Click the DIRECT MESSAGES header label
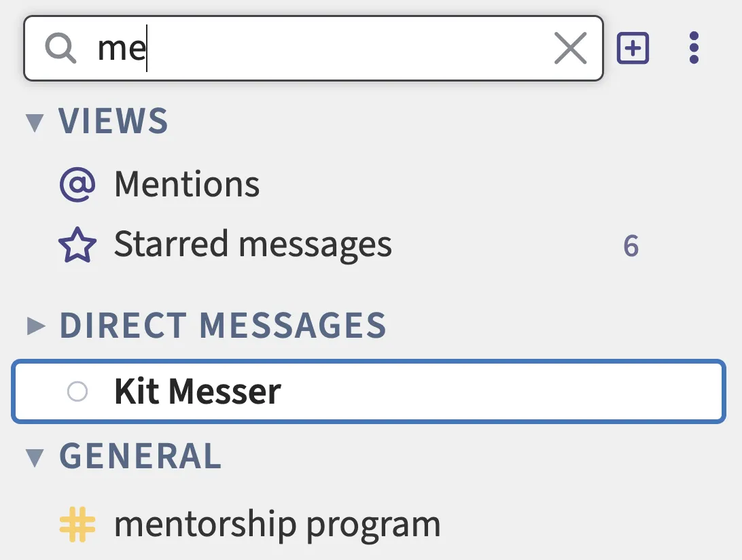Image resolution: width=742 pixels, height=560 pixels. pos(223,326)
